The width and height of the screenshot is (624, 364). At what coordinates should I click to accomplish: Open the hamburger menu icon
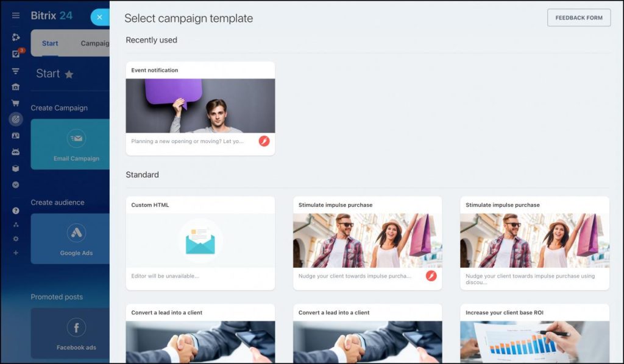pos(15,15)
